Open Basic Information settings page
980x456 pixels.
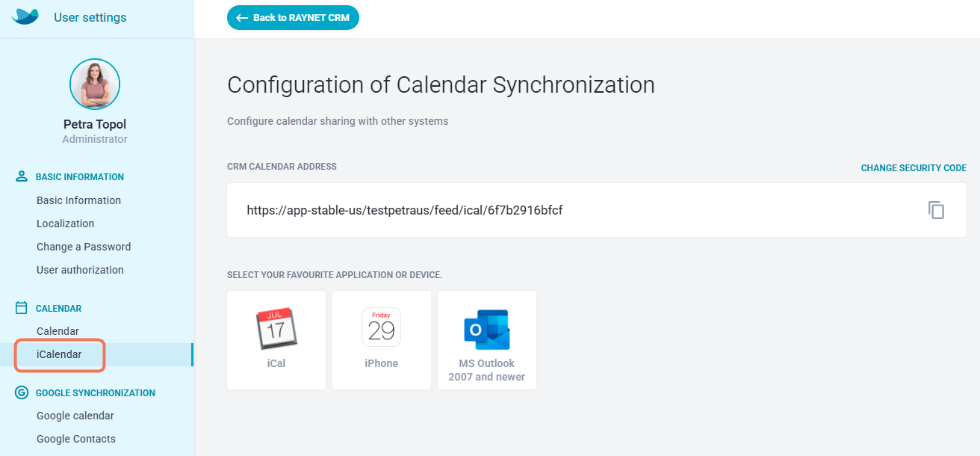pyautogui.click(x=78, y=200)
